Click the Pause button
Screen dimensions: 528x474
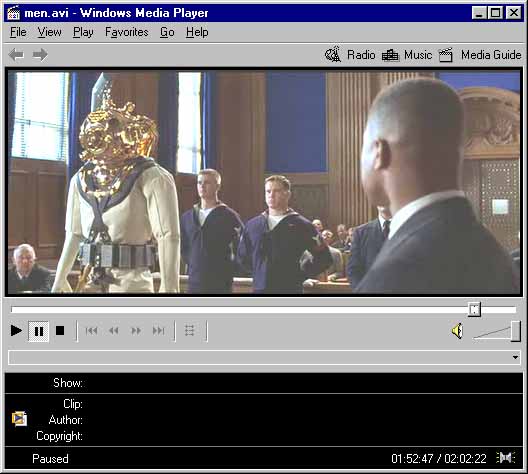point(39,331)
